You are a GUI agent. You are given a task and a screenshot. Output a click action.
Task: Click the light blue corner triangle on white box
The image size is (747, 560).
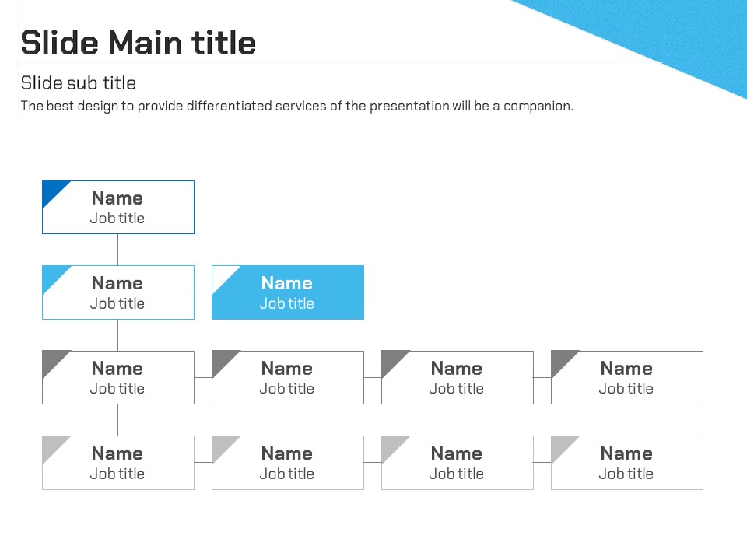(52, 275)
